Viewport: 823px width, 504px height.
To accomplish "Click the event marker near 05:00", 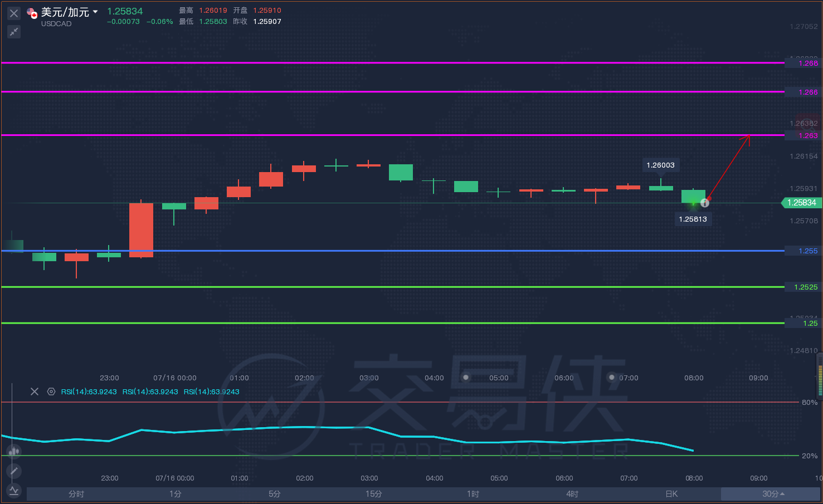I will coord(466,377).
